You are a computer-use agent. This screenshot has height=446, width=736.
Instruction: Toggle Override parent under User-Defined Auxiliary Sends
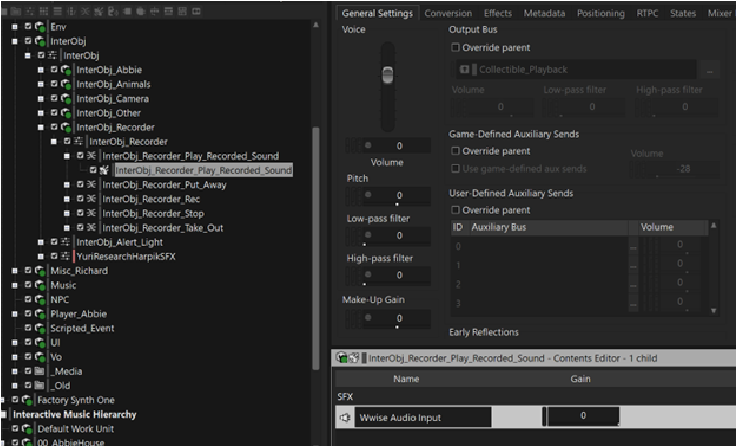coord(455,210)
